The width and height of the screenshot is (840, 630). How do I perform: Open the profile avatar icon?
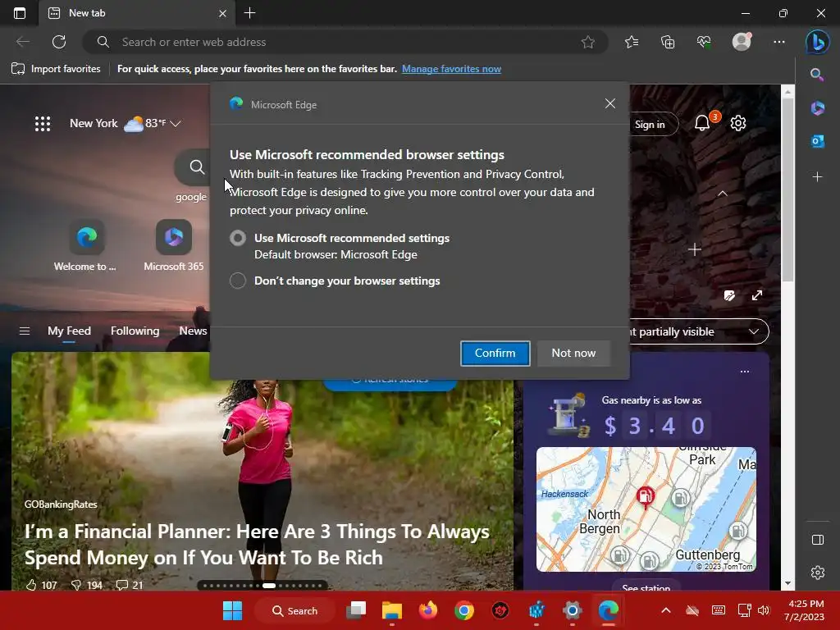pos(742,42)
